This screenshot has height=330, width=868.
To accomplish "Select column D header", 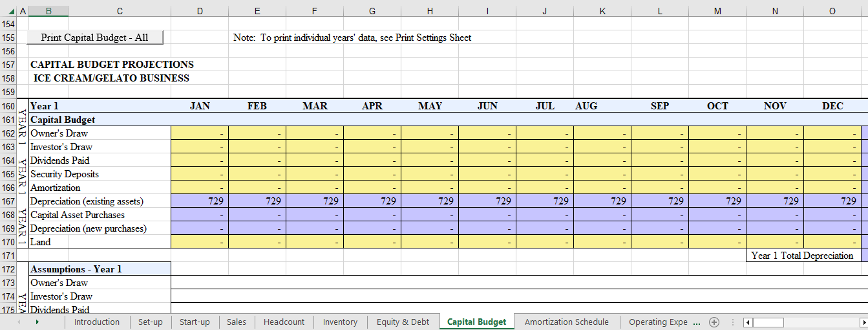I will pos(200,11).
